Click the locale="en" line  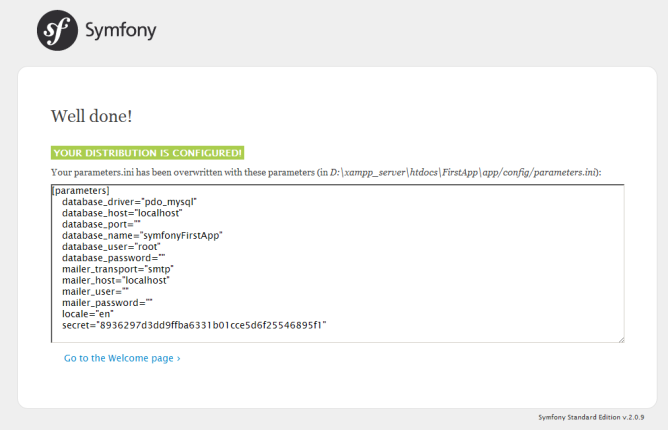tap(87, 314)
